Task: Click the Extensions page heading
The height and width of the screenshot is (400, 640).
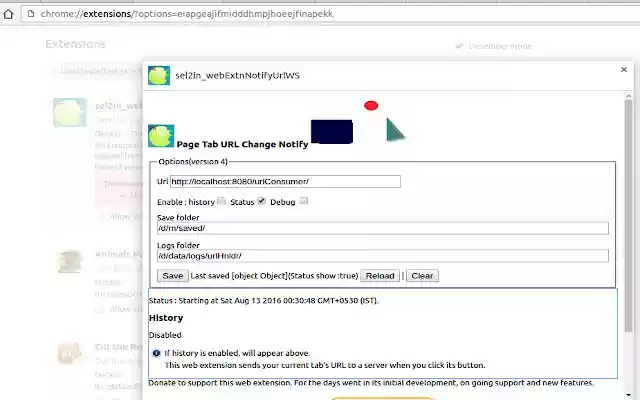Action: click(76, 44)
